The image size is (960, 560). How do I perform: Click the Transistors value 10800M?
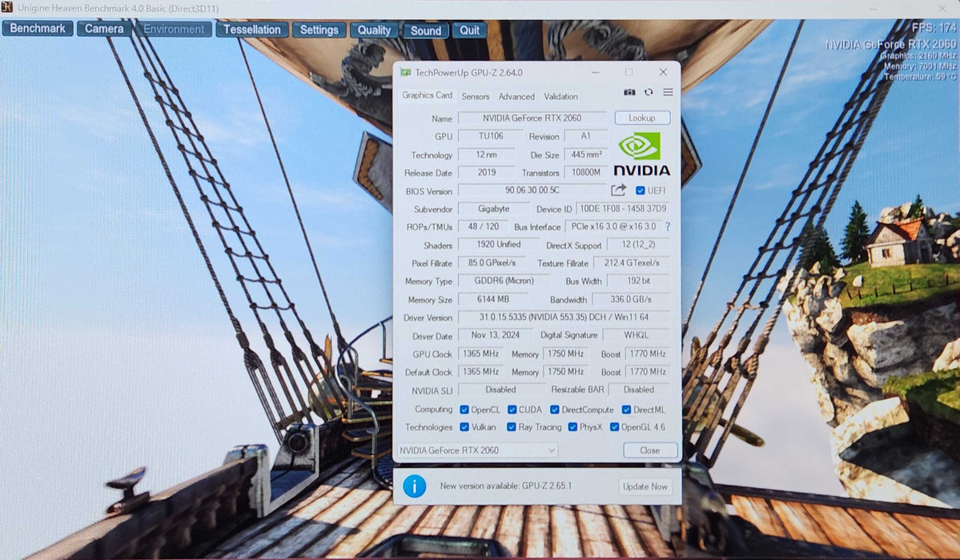click(x=586, y=173)
